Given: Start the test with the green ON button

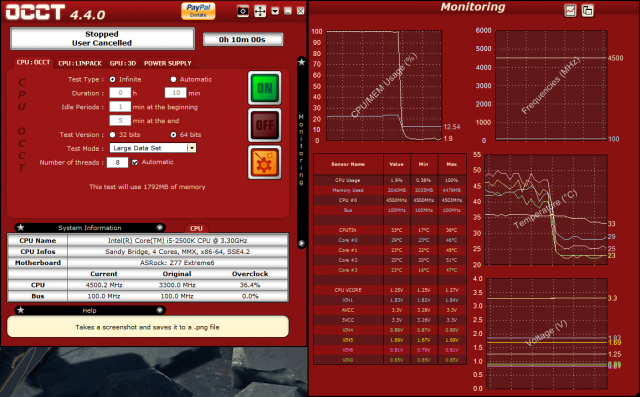Looking at the screenshot, I should [264, 88].
